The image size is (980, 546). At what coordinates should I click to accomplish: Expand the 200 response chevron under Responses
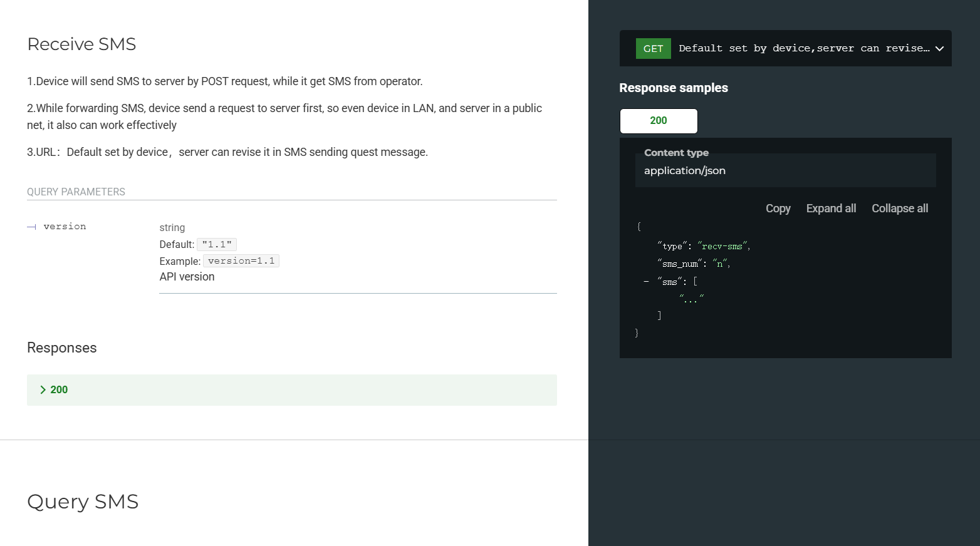43,390
